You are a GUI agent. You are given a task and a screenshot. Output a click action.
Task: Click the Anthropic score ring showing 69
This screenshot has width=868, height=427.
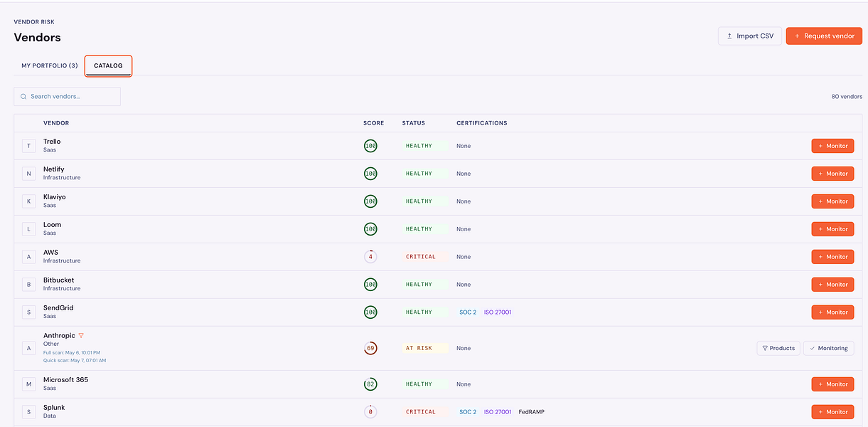(370, 349)
